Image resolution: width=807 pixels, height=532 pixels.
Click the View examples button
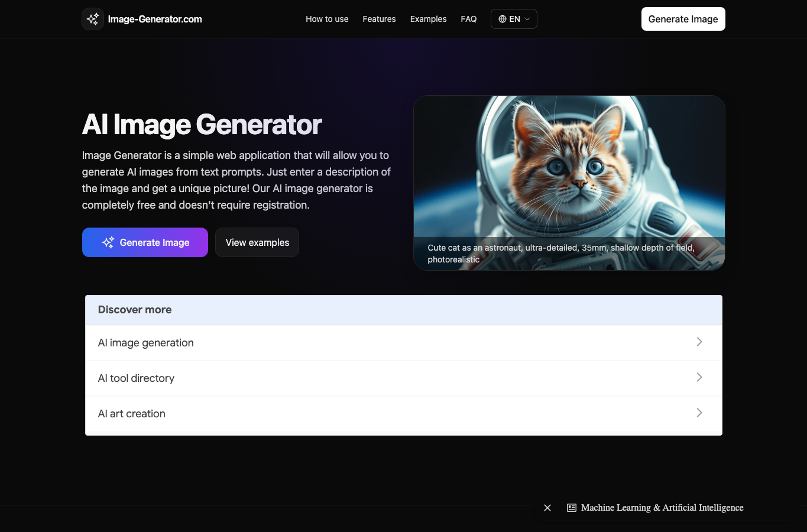coord(257,242)
